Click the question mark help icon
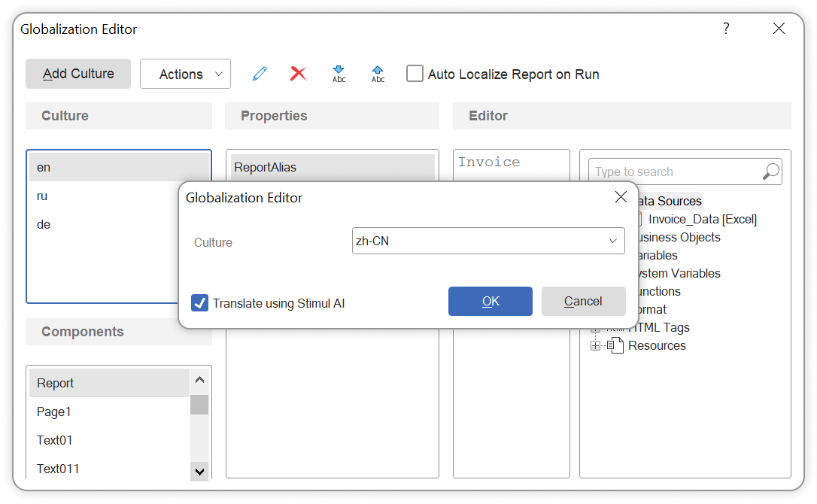Screen dimensions: 817x504 coord(726,29)
